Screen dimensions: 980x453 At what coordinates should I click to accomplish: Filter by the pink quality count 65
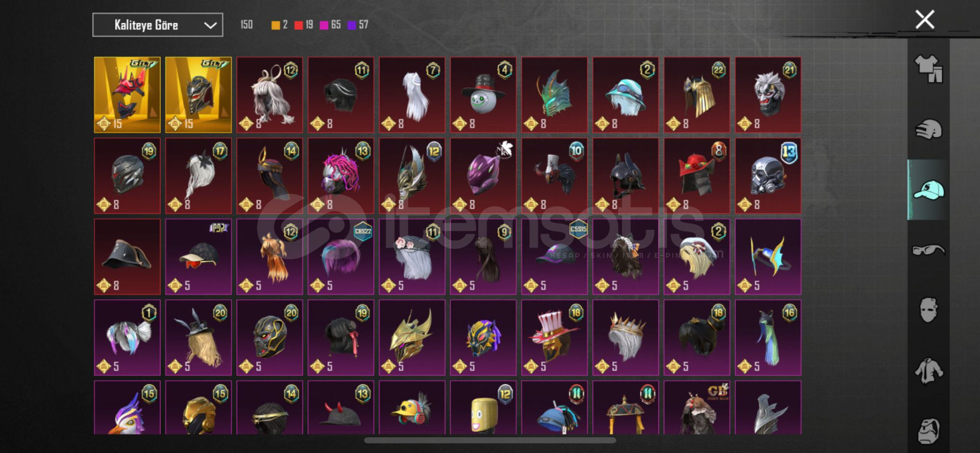coord(330,25)
